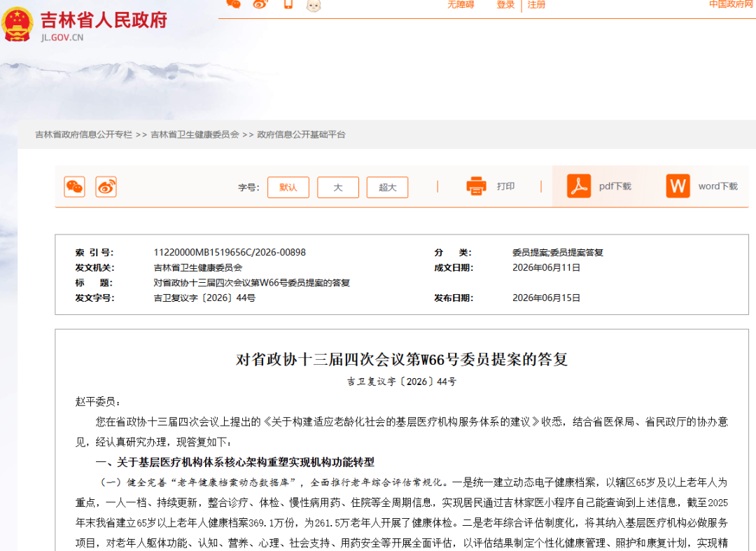
Task: Share article via WeChat toolbar icon
Action: tap(75, 187)
